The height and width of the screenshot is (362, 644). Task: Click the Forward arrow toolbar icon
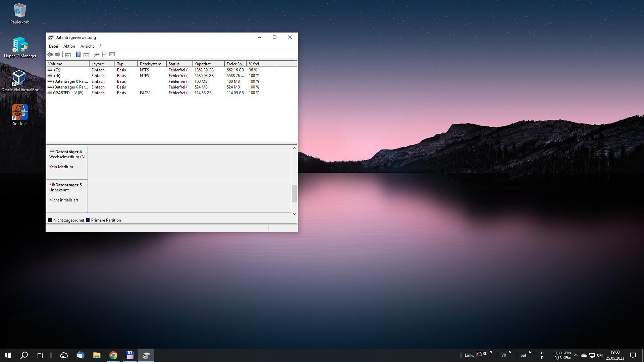pos(58,54)
